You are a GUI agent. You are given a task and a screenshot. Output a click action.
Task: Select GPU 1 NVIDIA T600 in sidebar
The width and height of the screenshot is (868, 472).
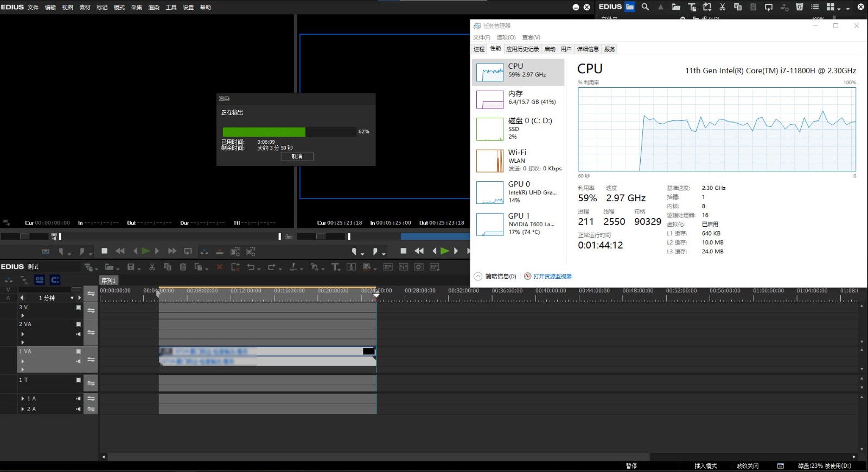tap(518, 224)
